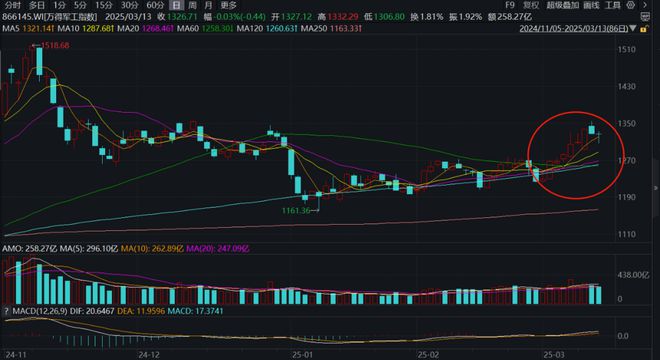Select the 60分 period
This screenshot has height=360, width=660.
(x=155, y=5)
